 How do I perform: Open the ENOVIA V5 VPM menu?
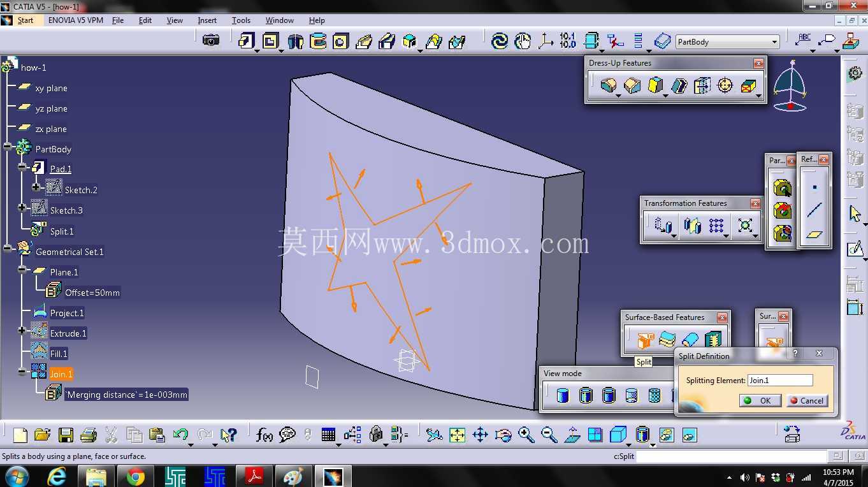pyautogui.click(x=76, y=20)
